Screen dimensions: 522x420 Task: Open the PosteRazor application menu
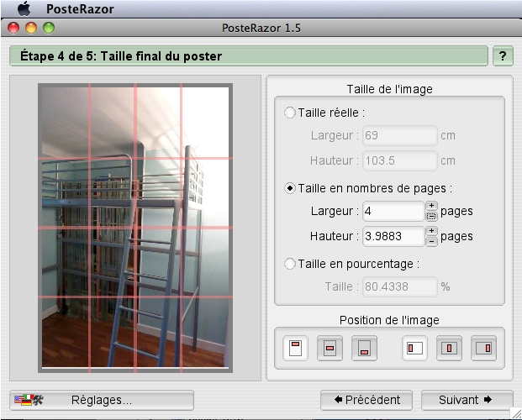80,9
